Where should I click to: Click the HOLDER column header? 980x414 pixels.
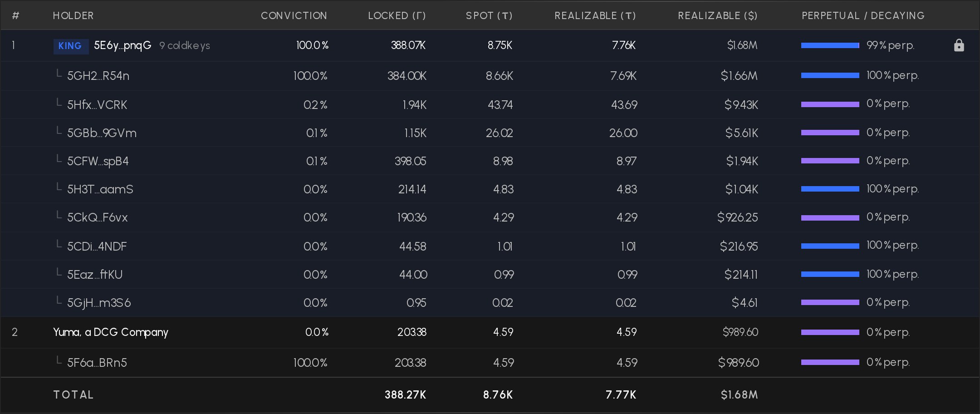click(x=73, y=15)
